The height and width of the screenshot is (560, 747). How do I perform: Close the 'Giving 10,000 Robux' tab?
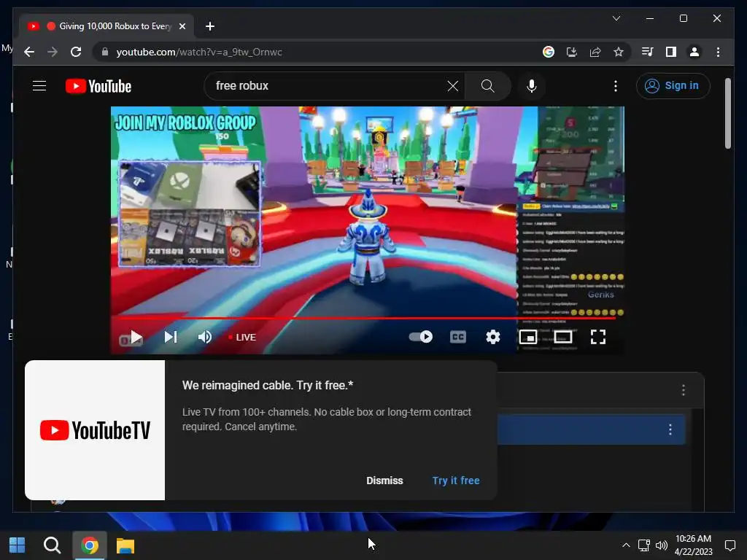182,26
